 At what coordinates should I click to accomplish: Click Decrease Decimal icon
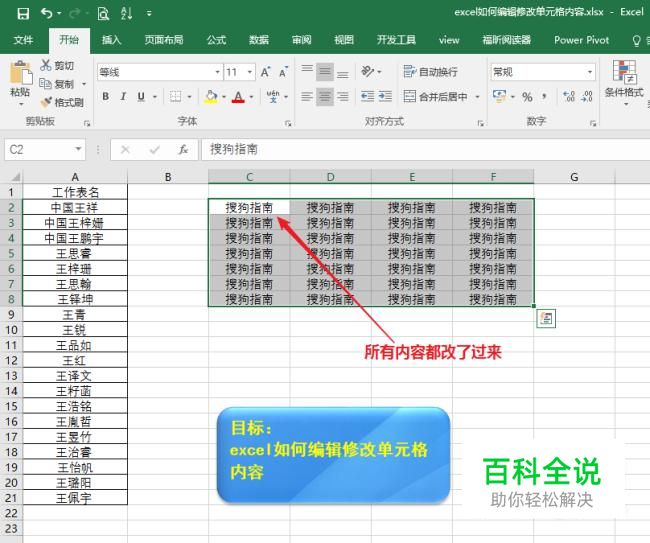click(587, 97)
